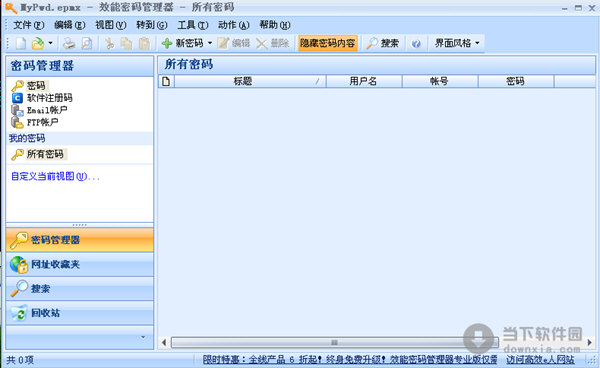Click the cut scissors icon
This screenshot has height=368, width=600.
point(109,43)
